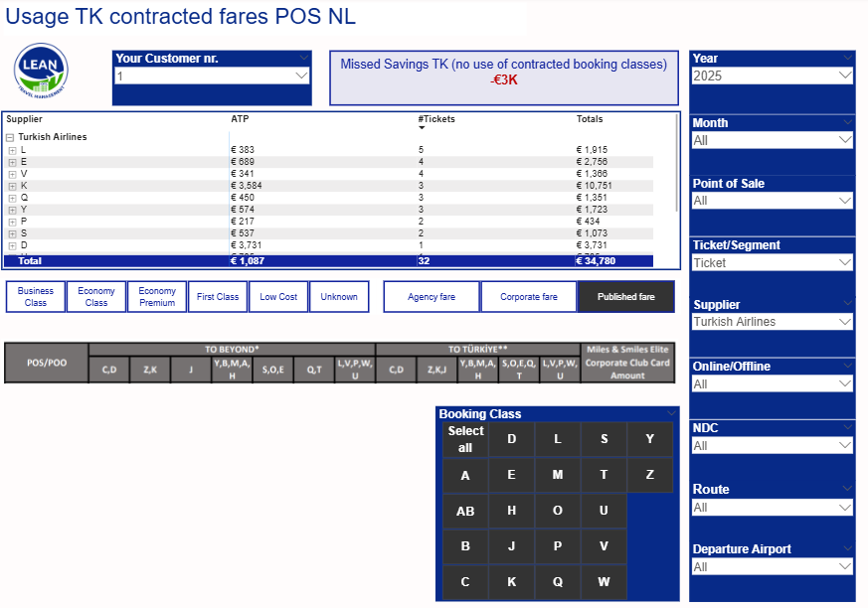Viewport: 868px width, 608px height.
Task: Open the Supplier dropdown showing Turkish Airlines
Action: tap(773, 322)
